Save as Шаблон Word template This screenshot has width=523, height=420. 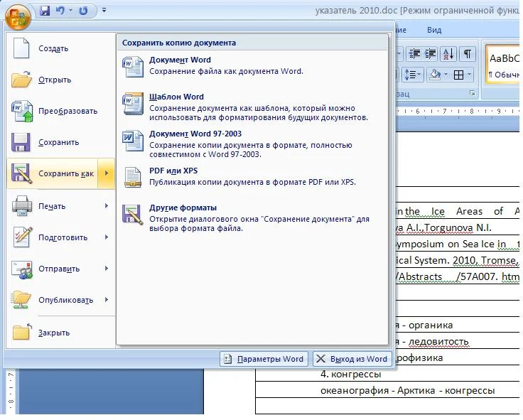click(x=252, y=107)
